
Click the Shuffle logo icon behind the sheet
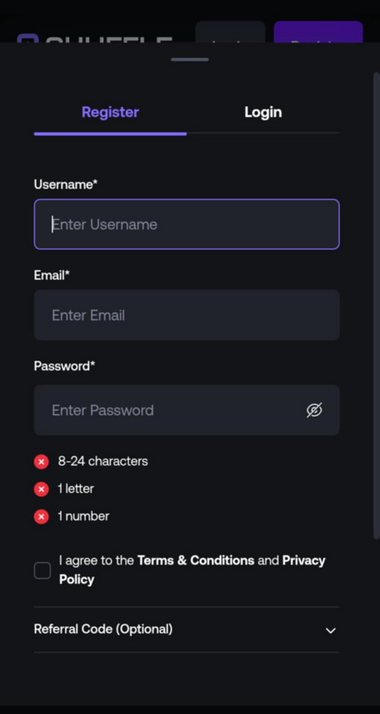click(x=27, y=38)
